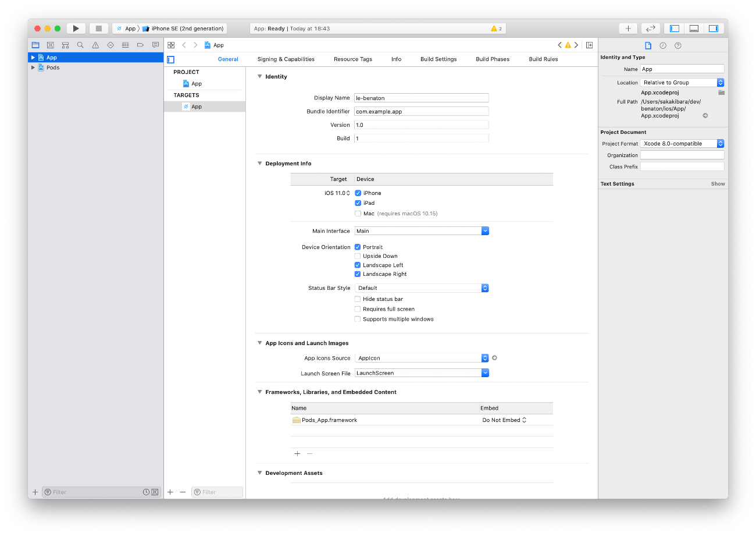Open the Build Settings tab

click(438, 59)
